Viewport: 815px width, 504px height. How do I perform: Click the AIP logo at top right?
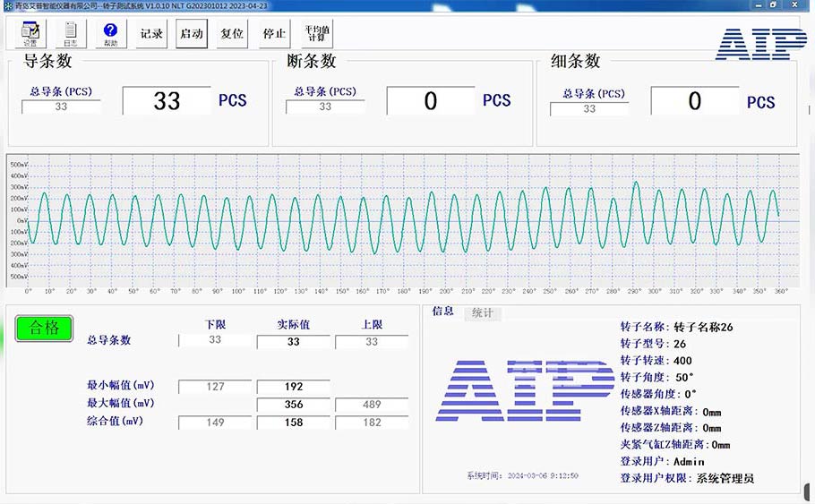click(760, 43)
